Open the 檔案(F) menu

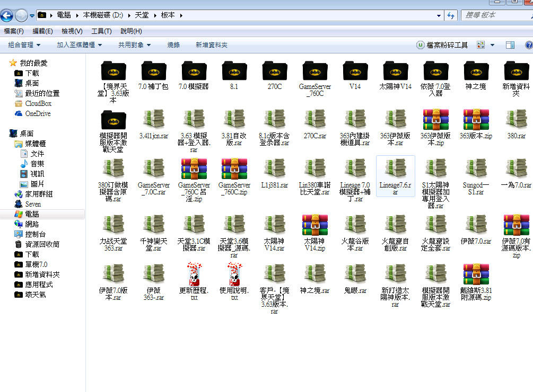coord(14,31)
